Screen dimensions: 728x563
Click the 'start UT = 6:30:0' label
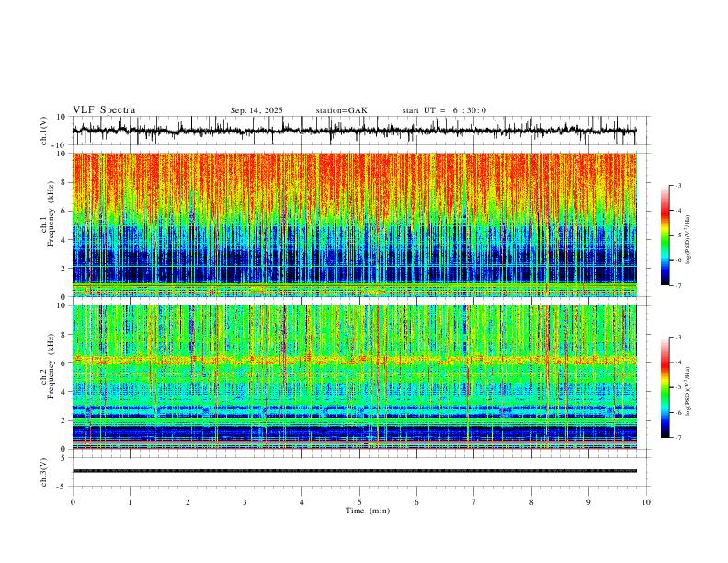[x=444, y=110]
